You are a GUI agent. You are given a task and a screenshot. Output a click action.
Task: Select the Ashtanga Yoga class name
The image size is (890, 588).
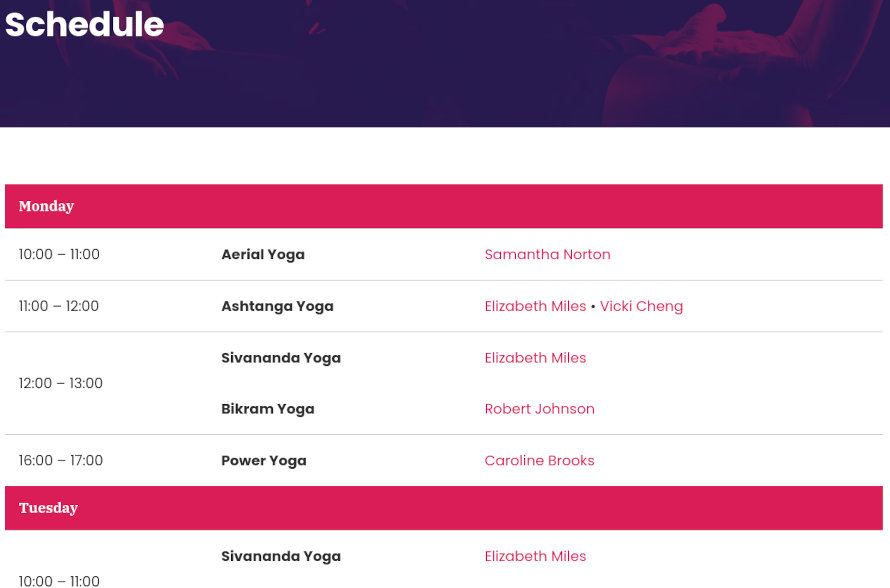278,306
